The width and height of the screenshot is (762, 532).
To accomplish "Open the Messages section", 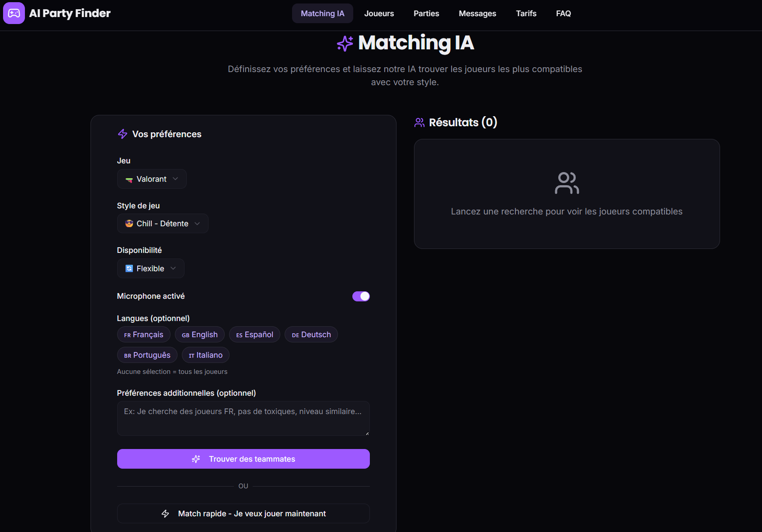I will click(477, 13).
